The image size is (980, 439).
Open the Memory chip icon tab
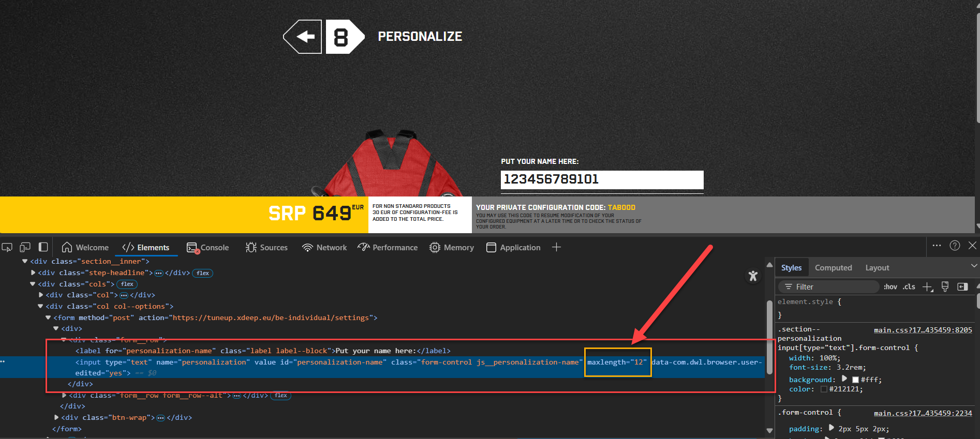click(452, 248)
